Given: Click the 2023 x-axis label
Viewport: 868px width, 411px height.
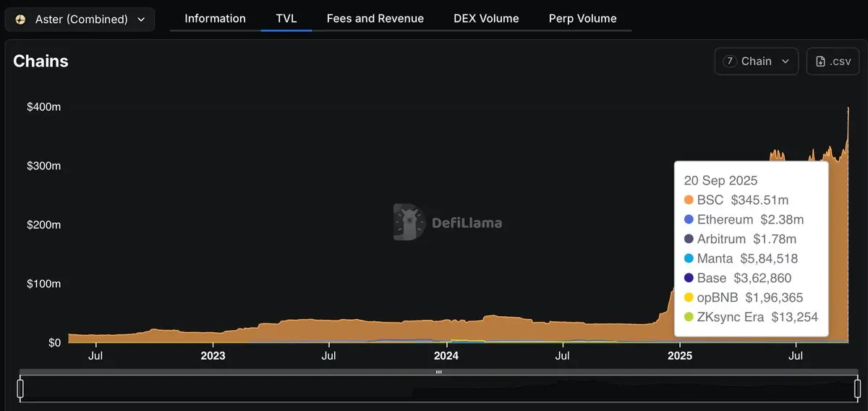Looking at the screenshot, I should pos(213,355).
